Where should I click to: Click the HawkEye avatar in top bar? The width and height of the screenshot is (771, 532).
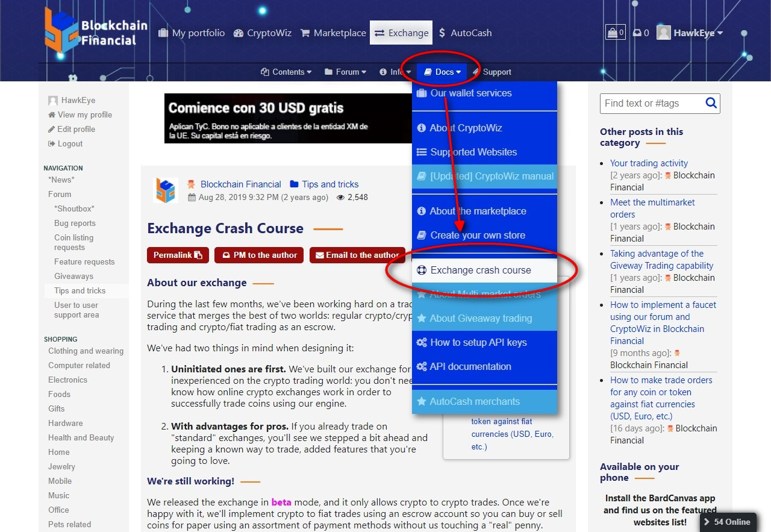664,33
